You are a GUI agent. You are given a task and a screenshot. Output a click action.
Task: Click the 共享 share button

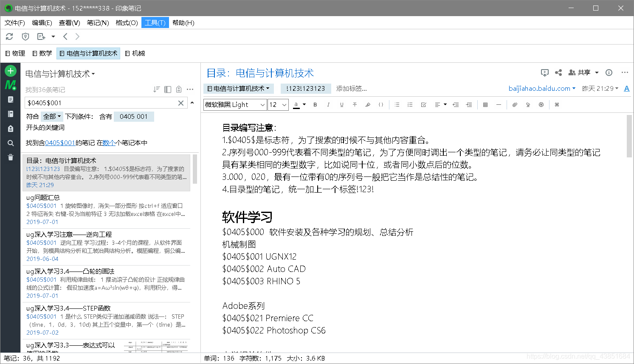[x=580, y=73]
